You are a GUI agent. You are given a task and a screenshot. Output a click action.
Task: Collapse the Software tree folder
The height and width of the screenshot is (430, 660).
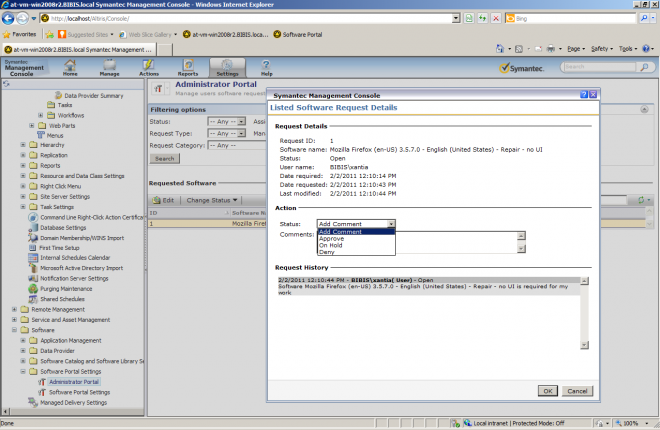14,330
